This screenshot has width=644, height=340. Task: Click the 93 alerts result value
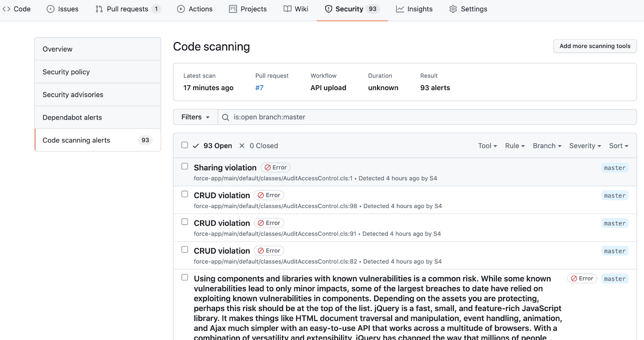point(435,88)
